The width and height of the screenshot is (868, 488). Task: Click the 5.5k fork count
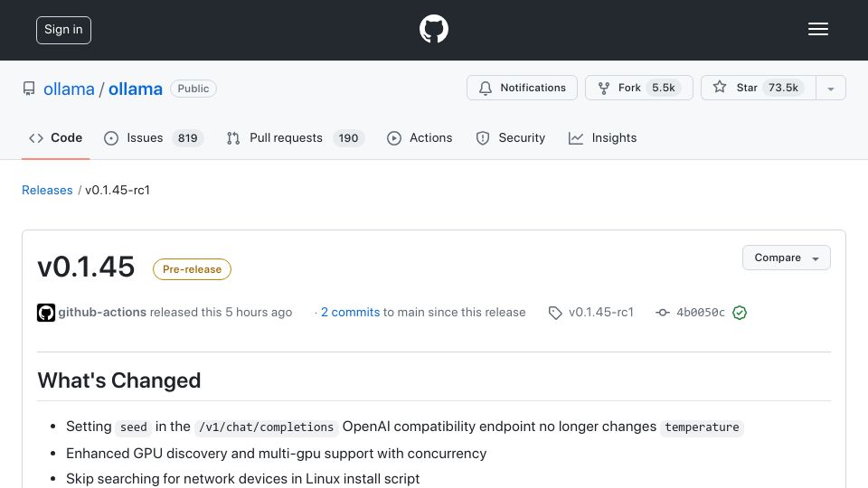pos(663,88)
